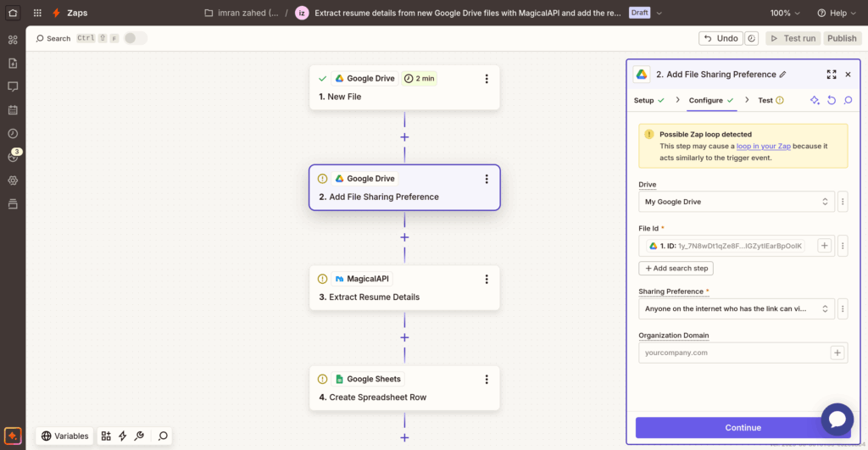Open Sharing Preference field more options menu
The width and height of the screenshot is (868, 450).
coord(843,308)
